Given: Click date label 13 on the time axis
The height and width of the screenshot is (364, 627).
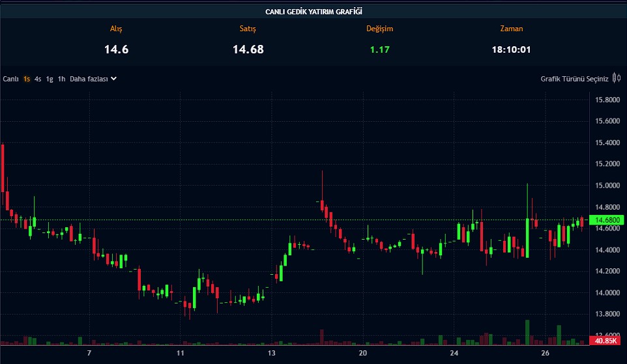Looking at the screenshot, I should (272, 353).
